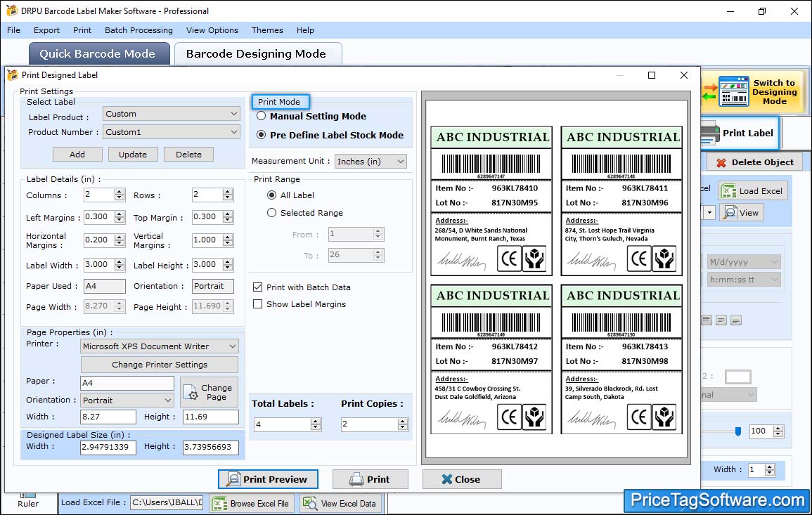This screenshot has height=515, width=812.
Task: Increase Rows spinner value
Action: [x=228, y=192]
